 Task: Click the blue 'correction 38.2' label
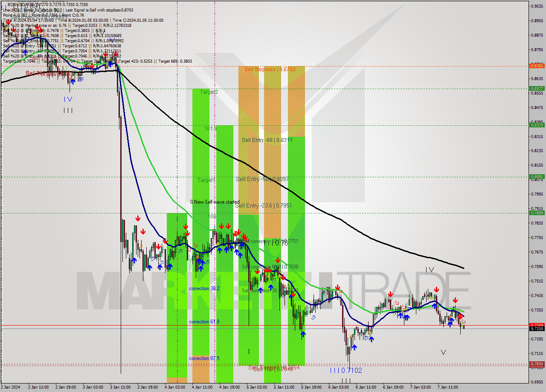click(204, 288)
